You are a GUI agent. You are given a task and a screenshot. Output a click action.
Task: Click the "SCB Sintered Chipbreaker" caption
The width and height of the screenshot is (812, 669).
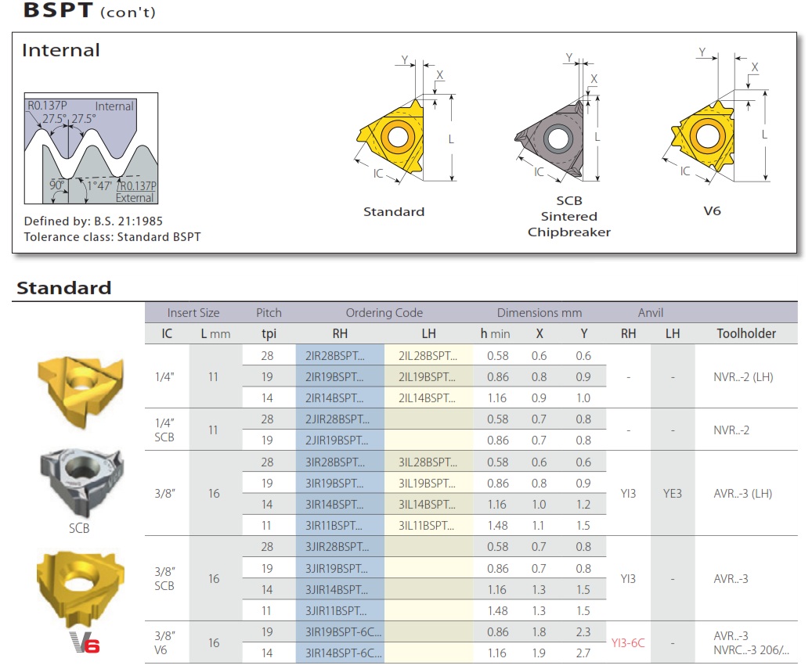(x=569, y=216)
